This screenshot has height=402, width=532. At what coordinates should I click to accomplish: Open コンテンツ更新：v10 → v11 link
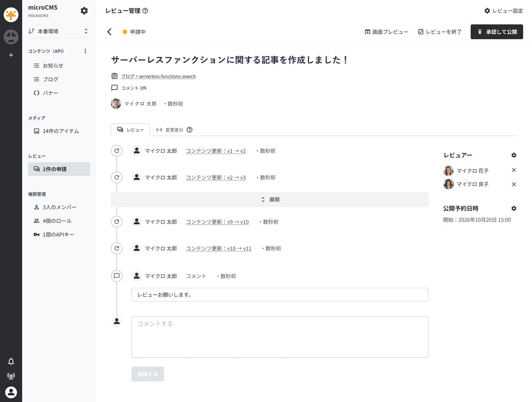click(x=219, y=248)
